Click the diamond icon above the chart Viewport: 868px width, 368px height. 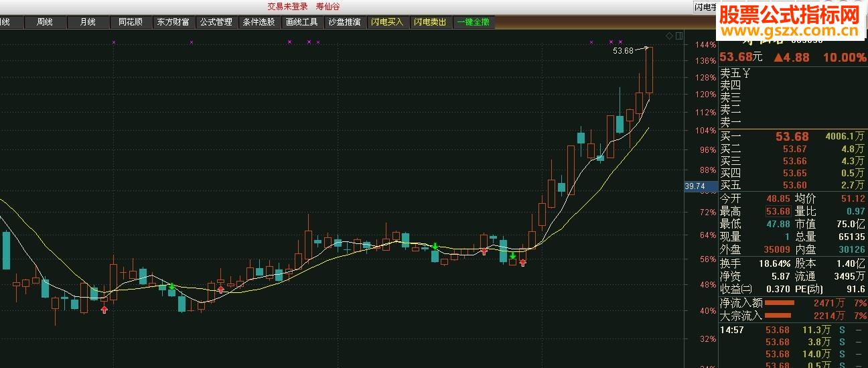pyautogui.click(x=669, y=36)
